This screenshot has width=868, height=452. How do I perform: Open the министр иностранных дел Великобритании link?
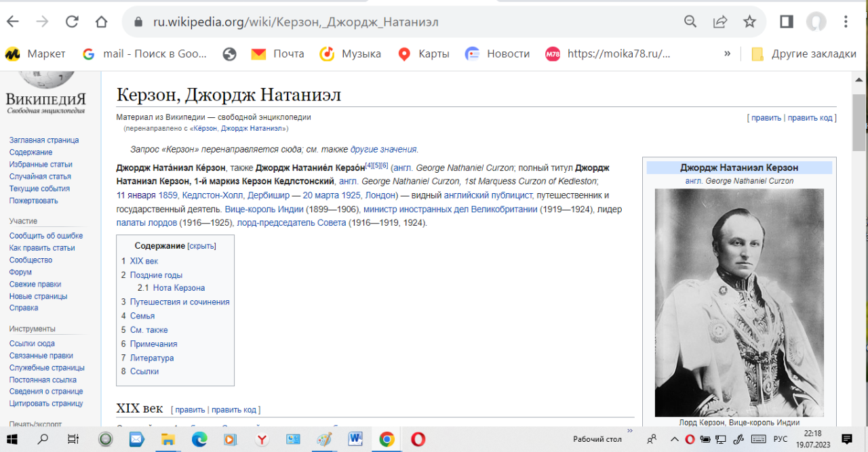point(450,209)
